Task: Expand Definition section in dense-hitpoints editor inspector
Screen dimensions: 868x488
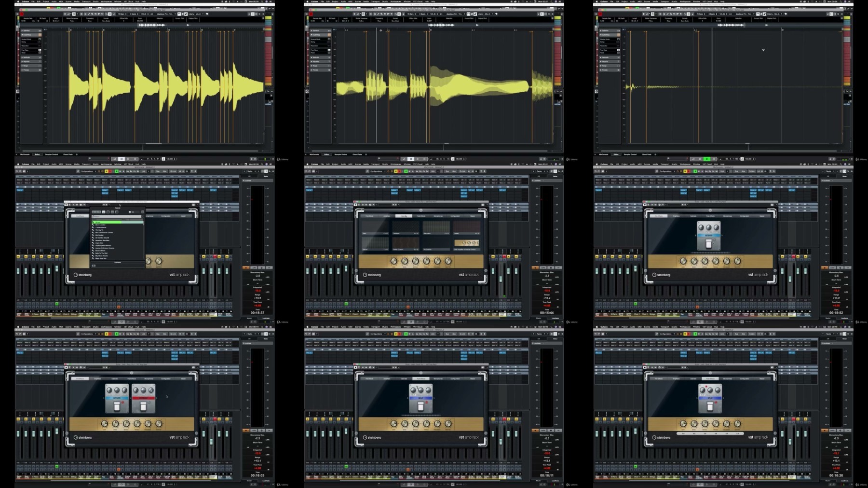Action: click(31, 31)
